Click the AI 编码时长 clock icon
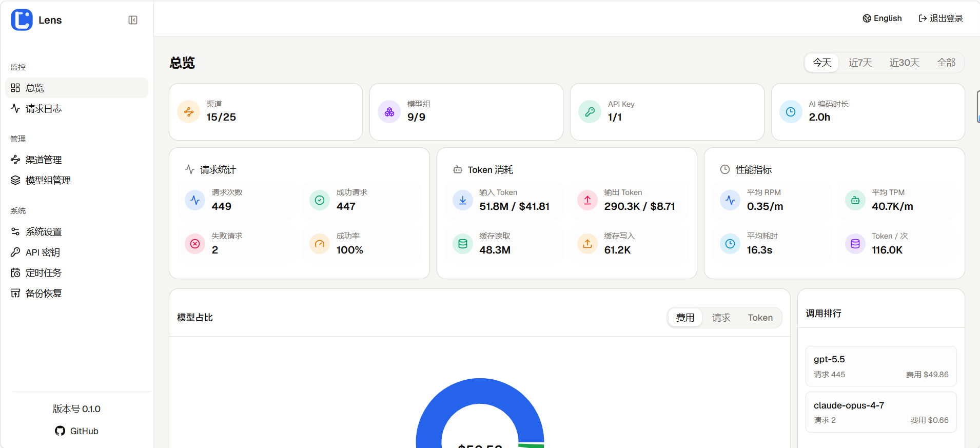The height and width of the screenshot is (448, 980). pyautogui.click(x=791, y=112)
